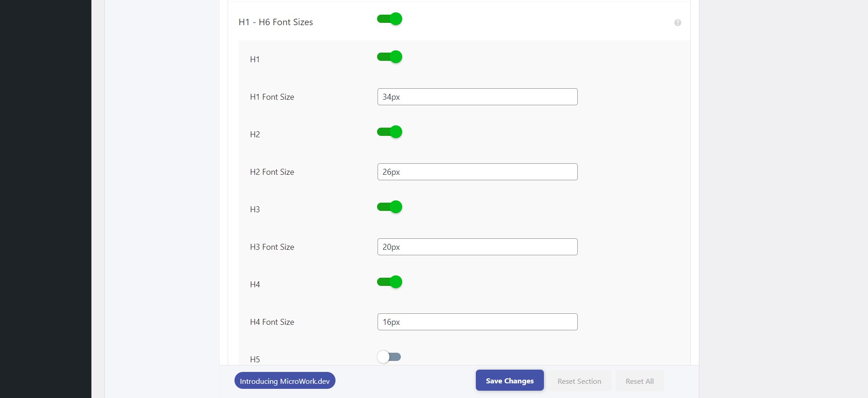This screenshot has width=868, height=398.
Task: Focus the H1 Font Size input field
Action: [477, 97]
